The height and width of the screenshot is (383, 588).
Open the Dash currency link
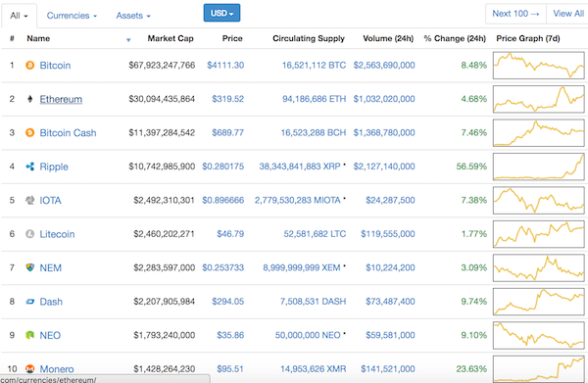click(x=51, y=302)
